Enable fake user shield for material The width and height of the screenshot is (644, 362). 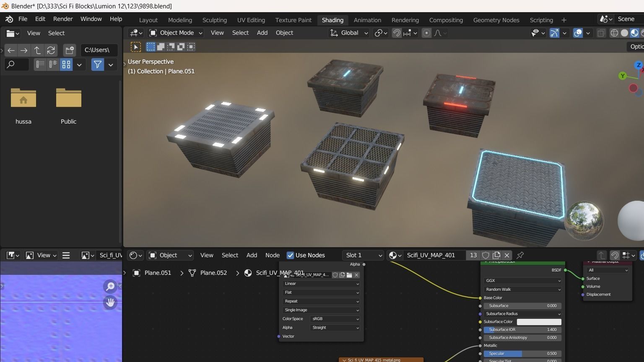[486, 255]
